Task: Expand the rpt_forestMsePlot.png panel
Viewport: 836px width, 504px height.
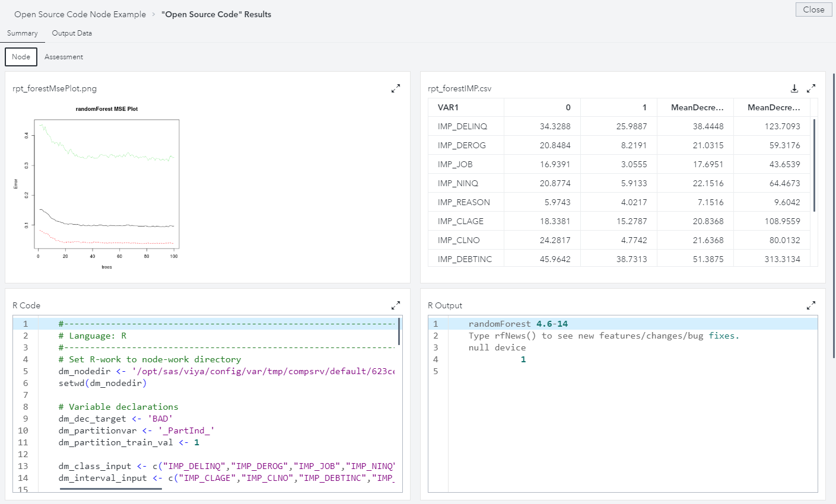Action: (396, 88)
